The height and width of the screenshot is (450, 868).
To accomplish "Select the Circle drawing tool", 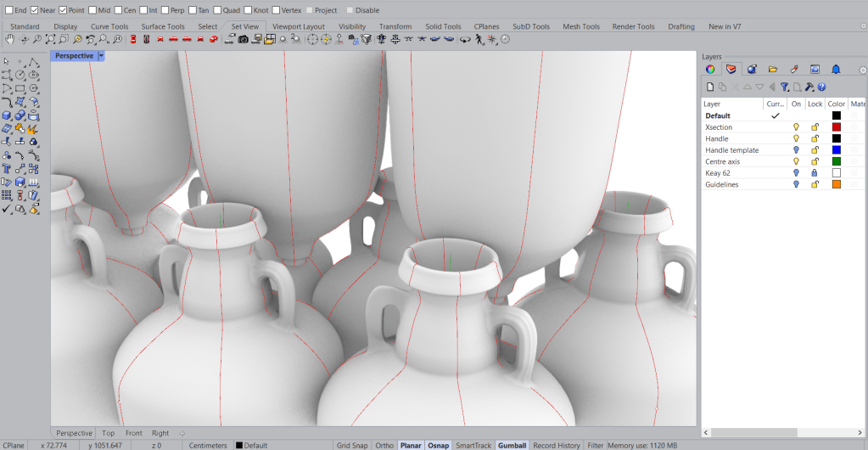I will [20, 76].
